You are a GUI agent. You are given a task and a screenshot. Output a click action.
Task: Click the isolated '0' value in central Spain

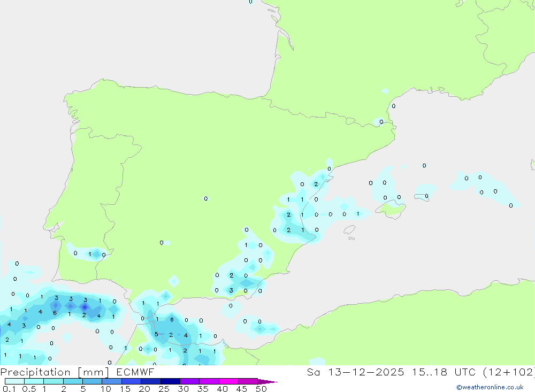(x=206, y=198)
